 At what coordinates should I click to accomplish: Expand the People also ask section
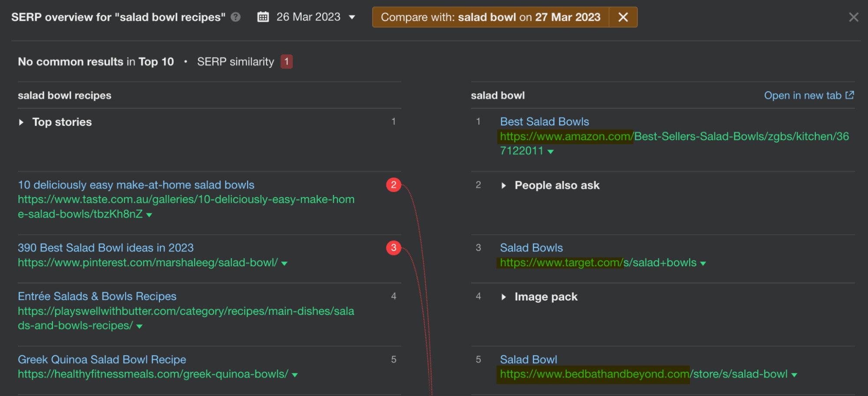click(504, 185)
